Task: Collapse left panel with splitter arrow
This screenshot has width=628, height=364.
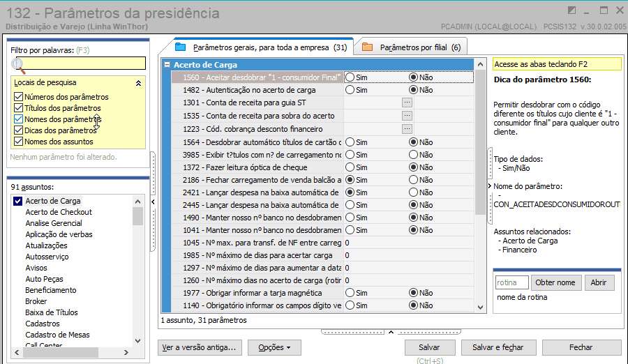Action: [x=153, y=202]
